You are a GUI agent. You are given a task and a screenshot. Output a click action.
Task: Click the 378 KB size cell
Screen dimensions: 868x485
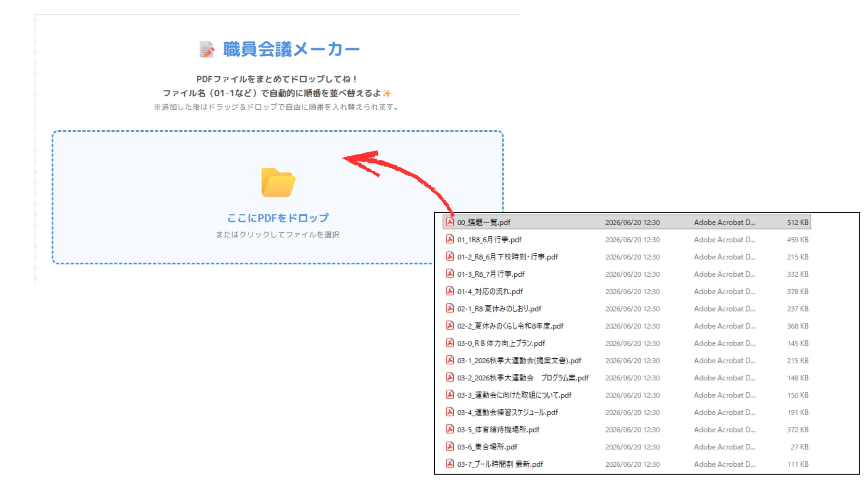797,292
